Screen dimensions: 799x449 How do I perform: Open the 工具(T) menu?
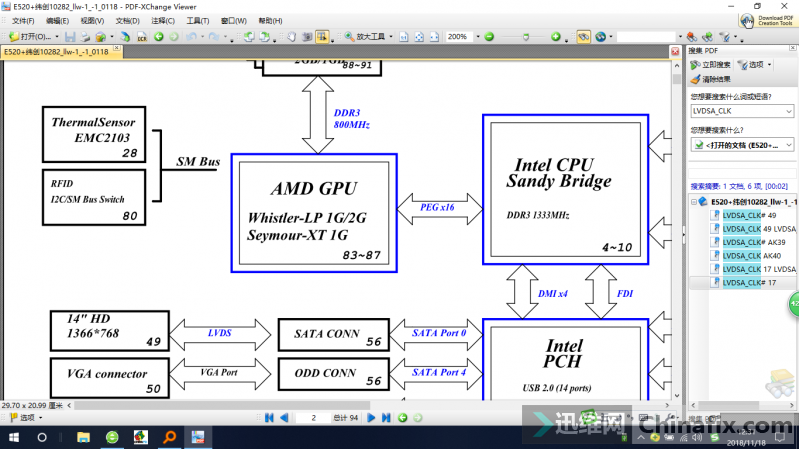[197, 21]
